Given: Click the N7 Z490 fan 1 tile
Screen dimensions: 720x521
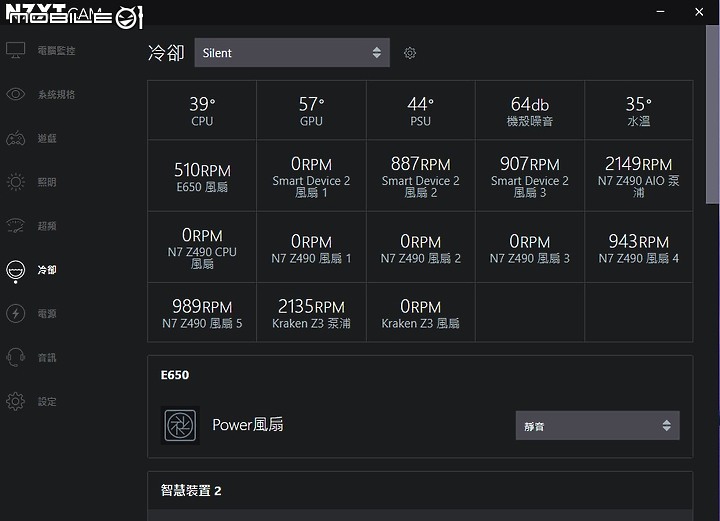Looking at the screenshot, I should [311, 247].
